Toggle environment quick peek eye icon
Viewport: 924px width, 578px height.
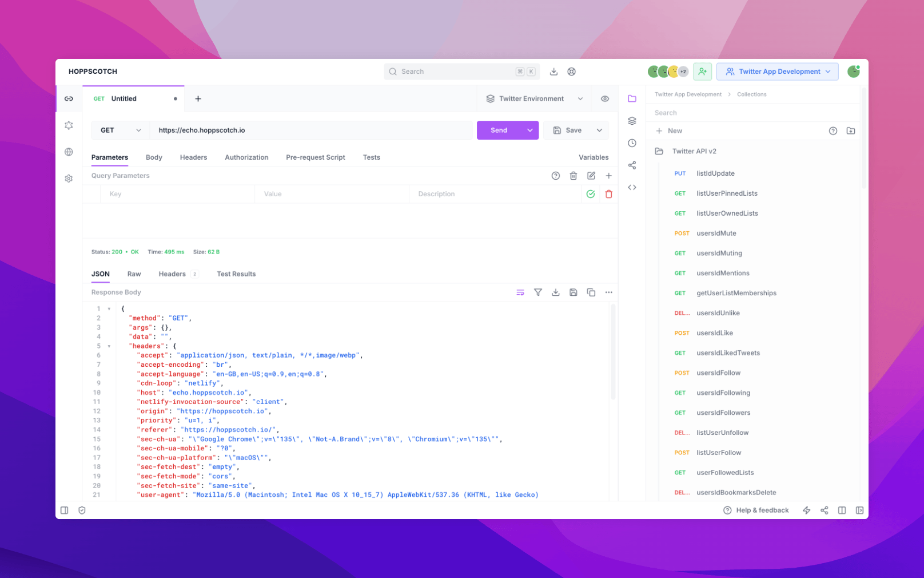tap(605, 99)
